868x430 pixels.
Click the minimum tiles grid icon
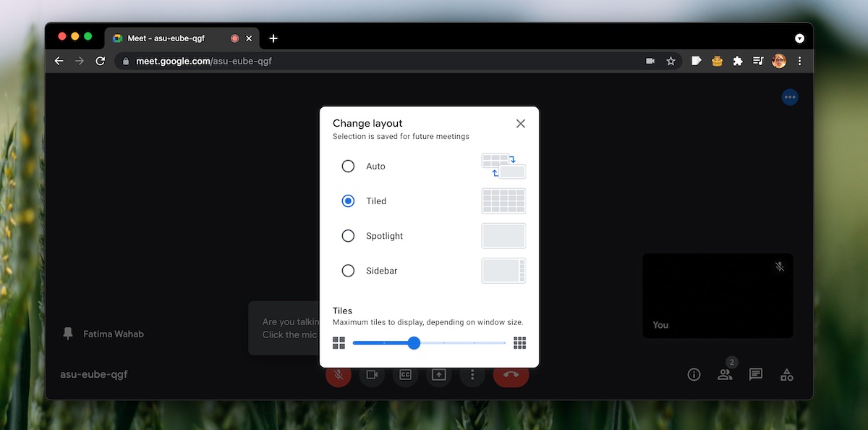339,343
